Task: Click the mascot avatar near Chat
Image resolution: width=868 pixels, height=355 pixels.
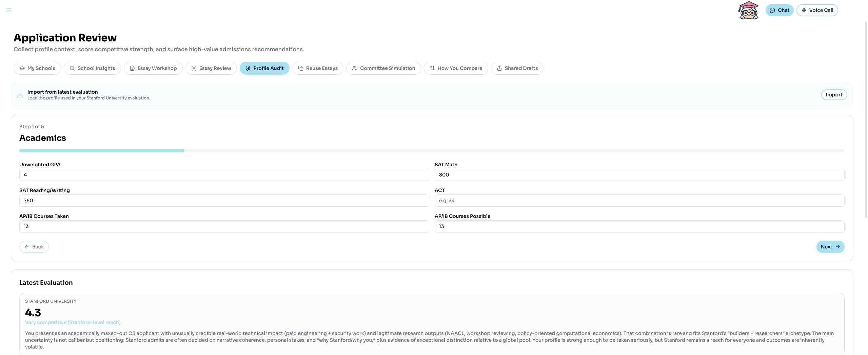Action: [x=748, y=10]
